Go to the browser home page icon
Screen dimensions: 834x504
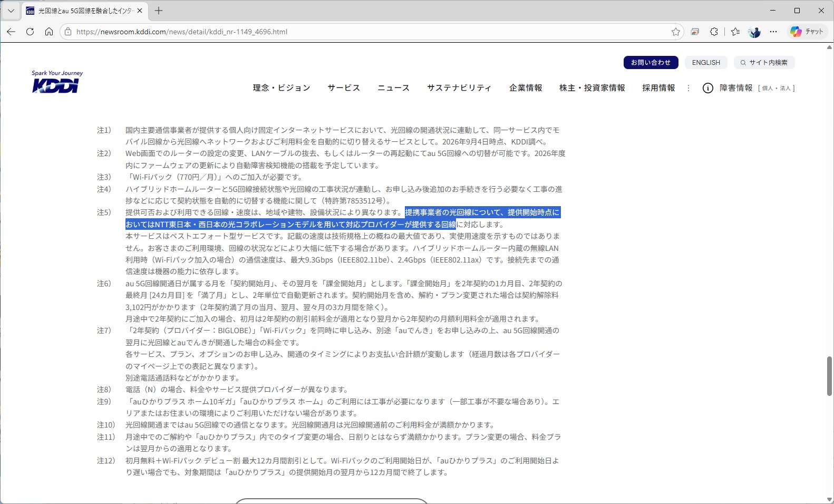tap(49, 32)
